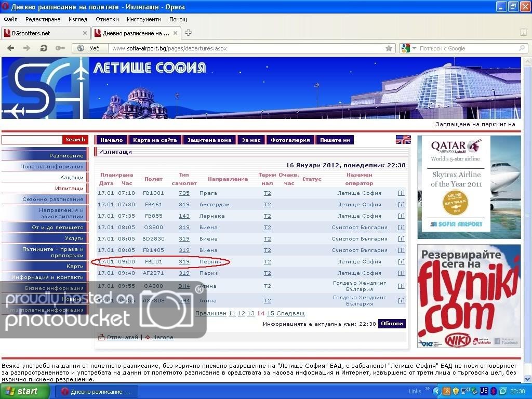Image resolution: width=532 pixels, height=399 pixels.
Task: Close the BGspotters.net tab
Action: (x=85, y=33)
